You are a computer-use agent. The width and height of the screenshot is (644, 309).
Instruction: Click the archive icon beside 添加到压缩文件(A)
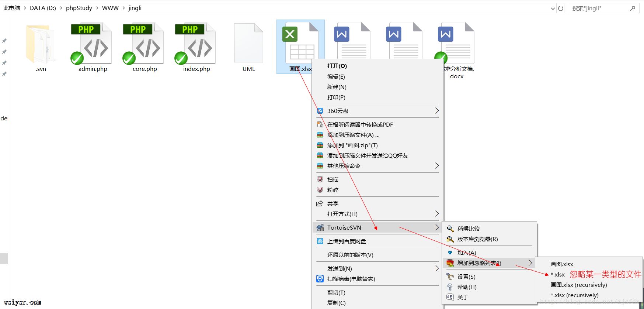(x=320, y=135)
